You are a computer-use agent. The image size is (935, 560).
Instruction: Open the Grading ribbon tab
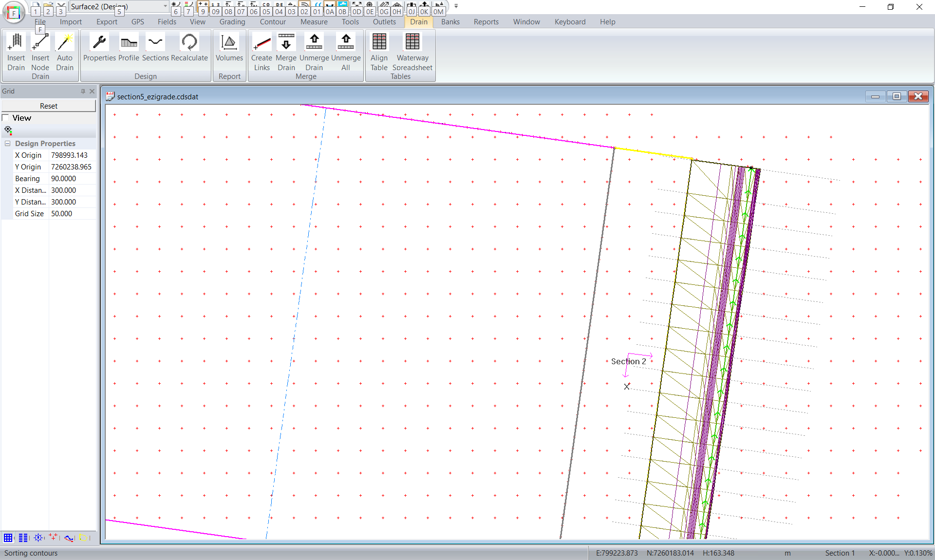[x=232, y=22]
